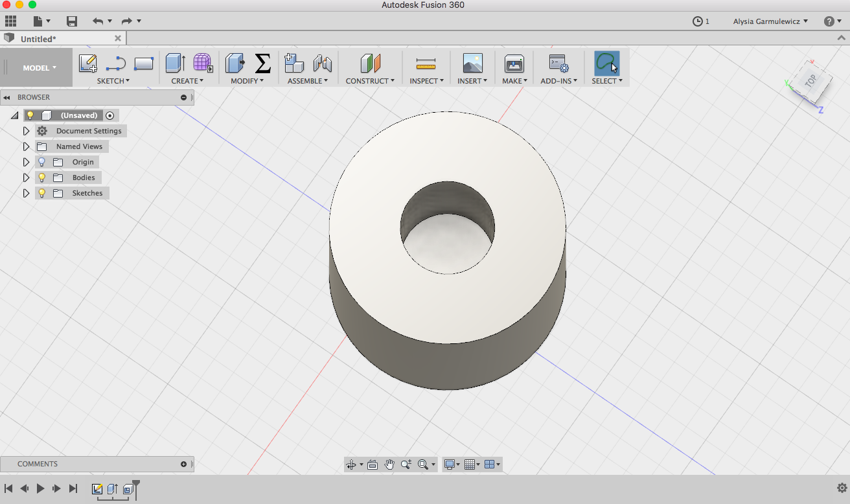The height and width of the screenshot is (504, 850).
Task: Open the SELECT menu
Action: pos(607,81)
